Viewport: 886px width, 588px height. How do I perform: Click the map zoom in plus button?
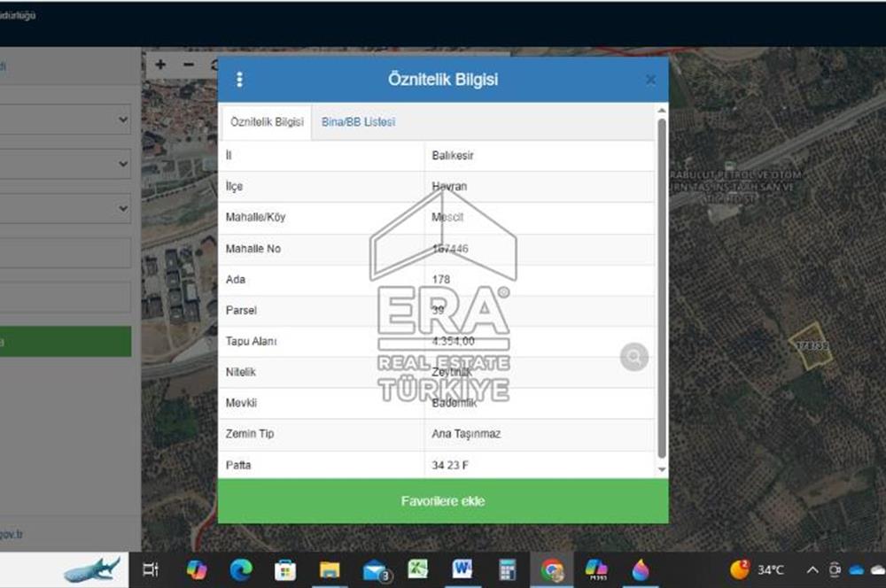(160, 65)
